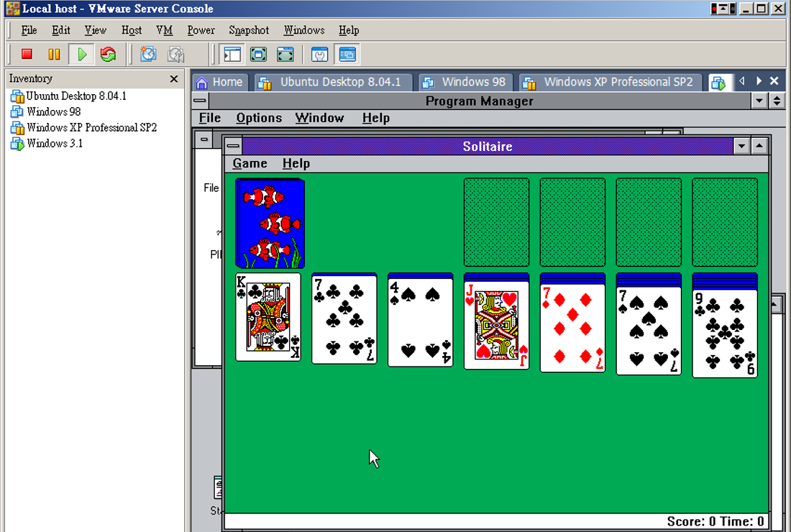The image size is (791, 532).
Task: Select the 7 of Clubs card
Action: click(344, 320)
